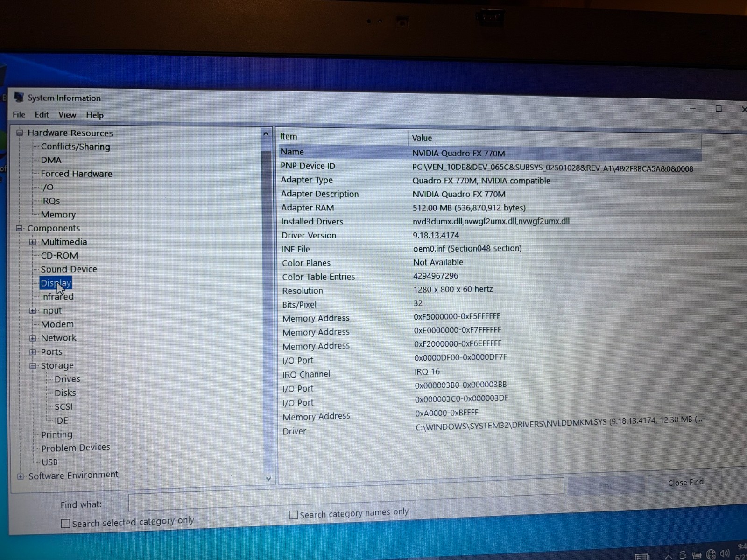
Task: Show hidden tray icons chevron
Action: (669, 556)
